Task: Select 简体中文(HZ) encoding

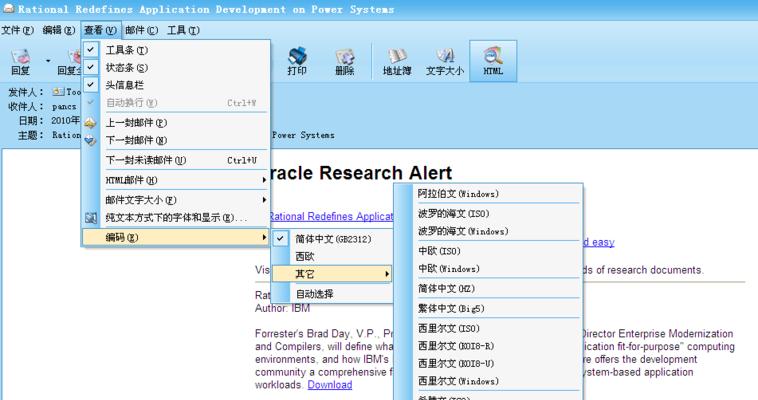Action: (488, 288)
